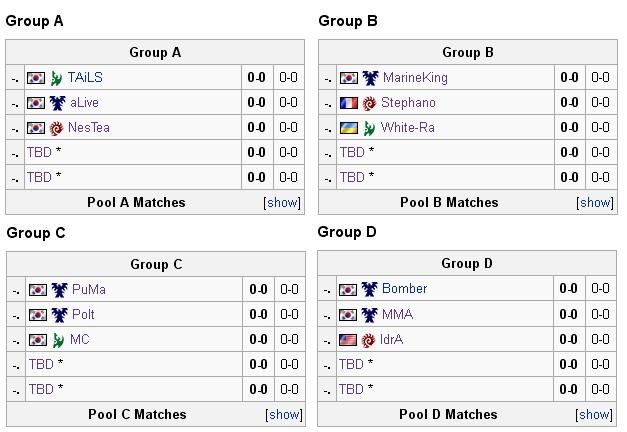Open the aLive player link
The image size is (627, 432).
point(83,103)
